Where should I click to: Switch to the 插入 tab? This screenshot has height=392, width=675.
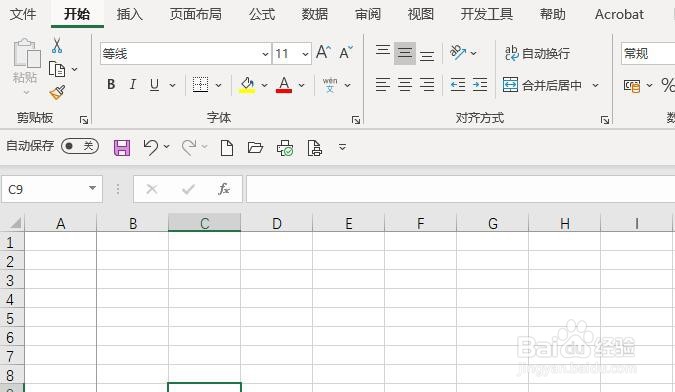pyautogui.click(x=130, y=14)
